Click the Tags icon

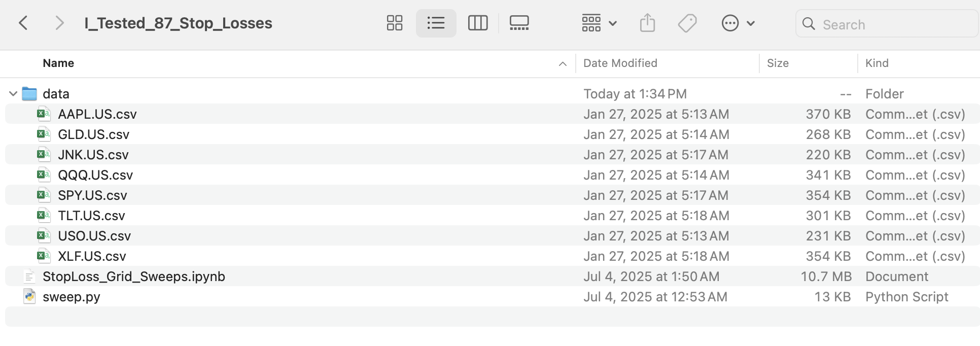click(687, 23)
